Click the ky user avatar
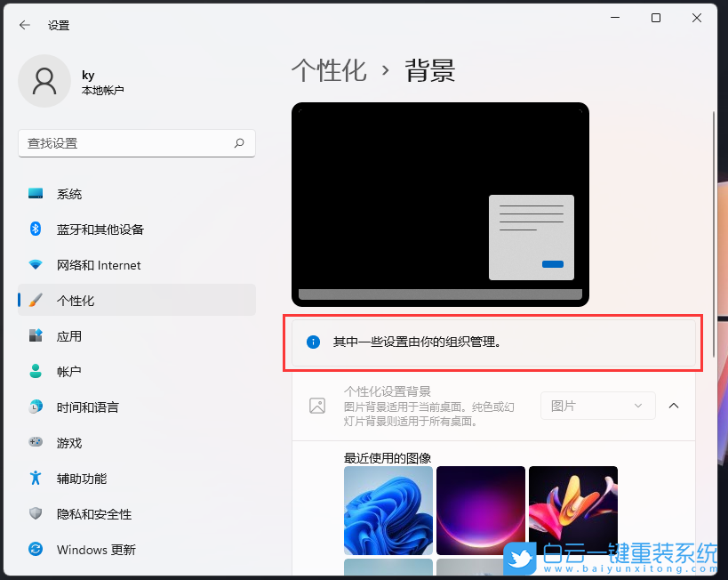728x580 pixels. [x=44, y=80]
